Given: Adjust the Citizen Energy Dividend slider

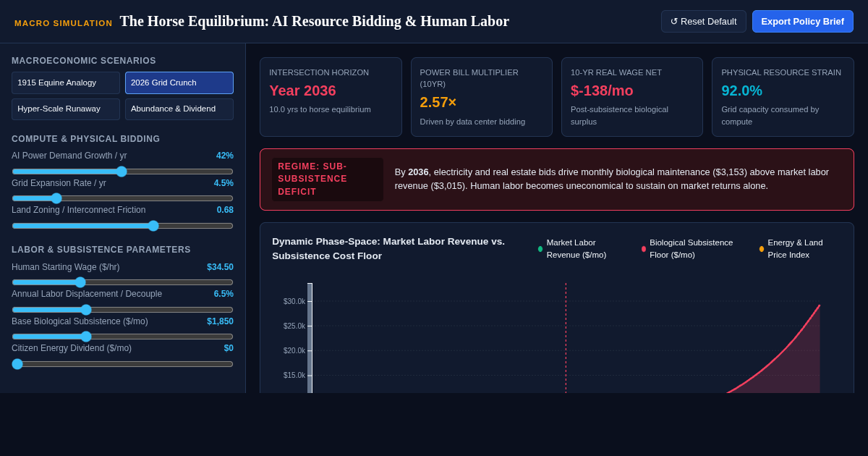Looking at the screenshot, I should (122, 364).
